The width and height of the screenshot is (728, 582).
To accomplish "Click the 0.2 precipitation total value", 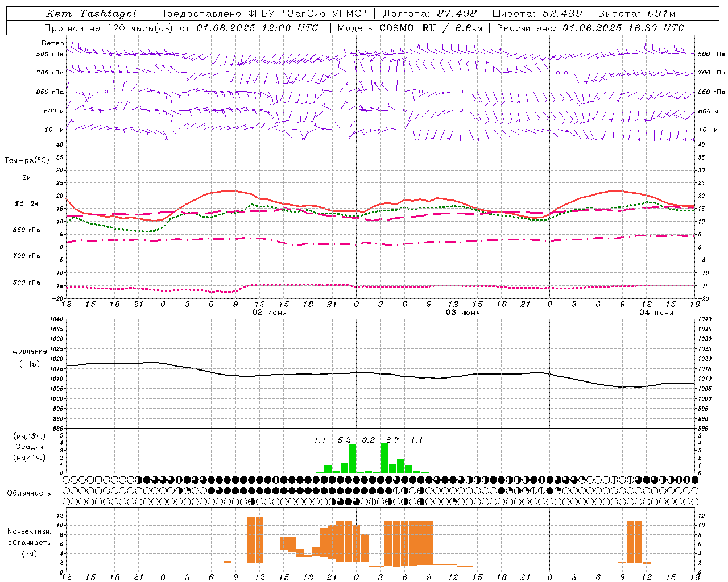I will coord(369,440).
